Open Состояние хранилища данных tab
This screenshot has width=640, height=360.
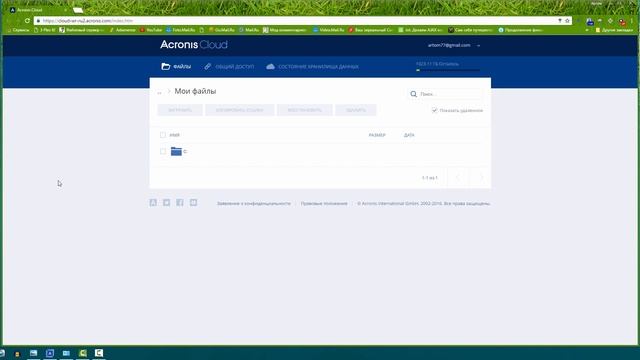pos(312,67)
